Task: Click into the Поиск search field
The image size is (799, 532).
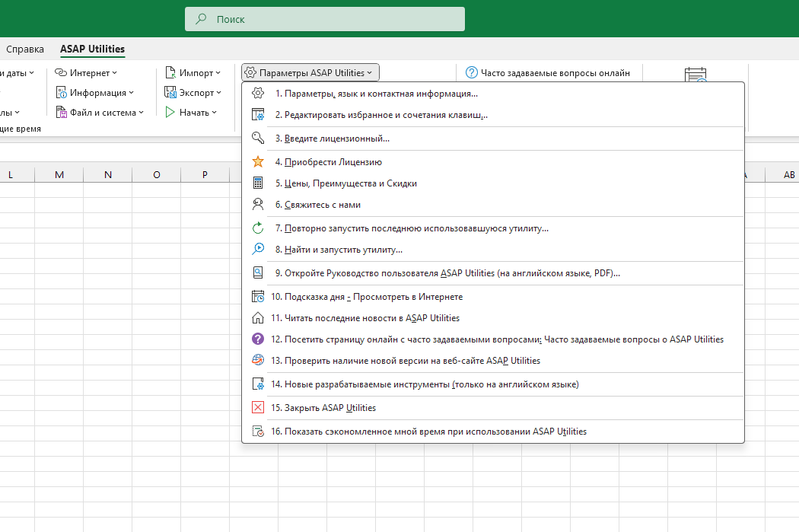Action: [x=325, y=19]
